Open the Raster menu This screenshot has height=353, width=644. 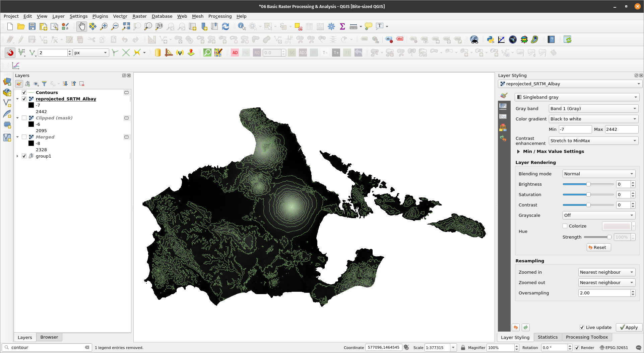(x=139, y=16)
